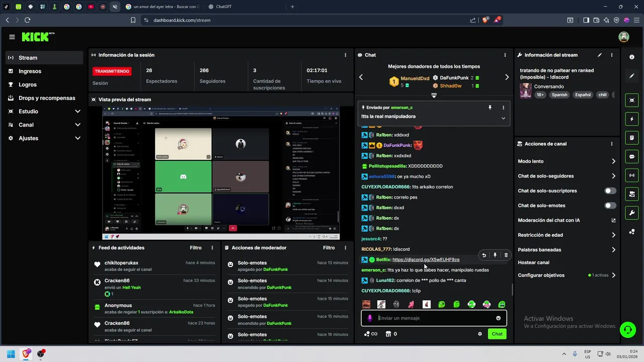Screen dimensions: 644x362
Task: Click Hostear canal
Action: click(533, 262)
